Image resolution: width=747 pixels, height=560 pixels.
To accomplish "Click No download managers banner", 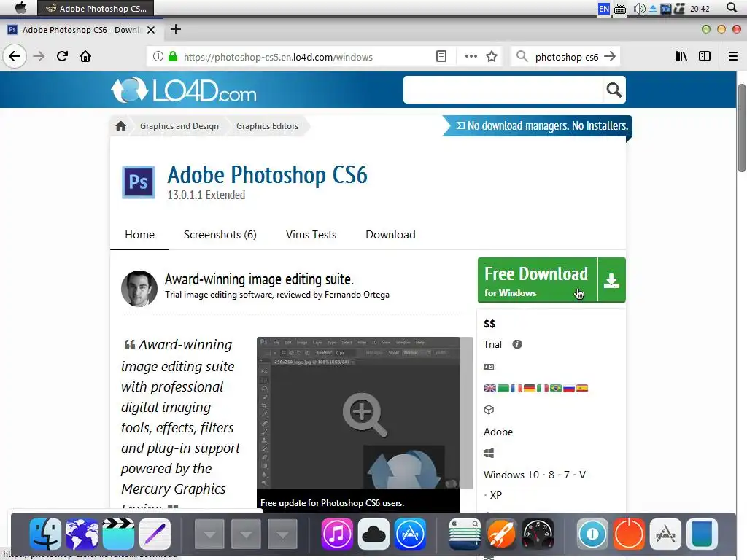I will (538, 125).
